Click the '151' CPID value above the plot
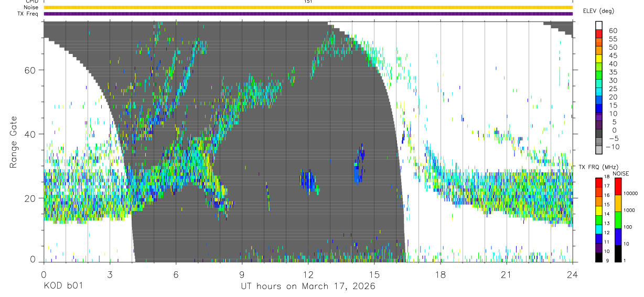Viewport: 644px width, 297px height. click(308, 2)
